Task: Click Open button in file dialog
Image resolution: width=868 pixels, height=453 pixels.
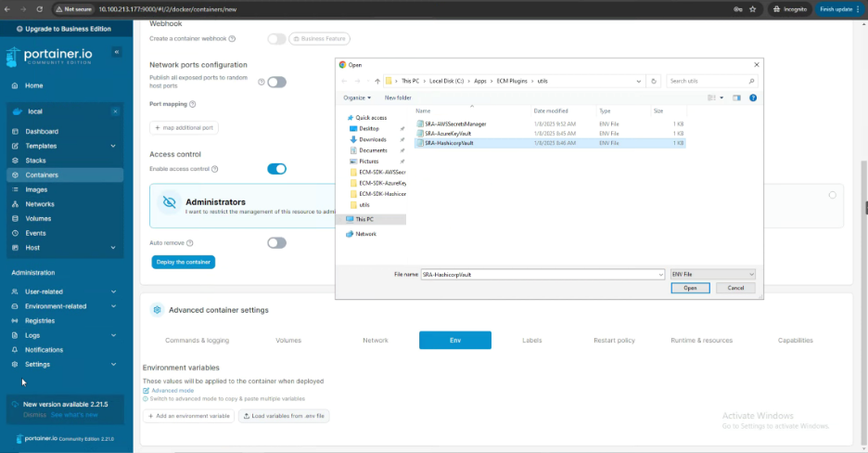Action: pos(690,288)
